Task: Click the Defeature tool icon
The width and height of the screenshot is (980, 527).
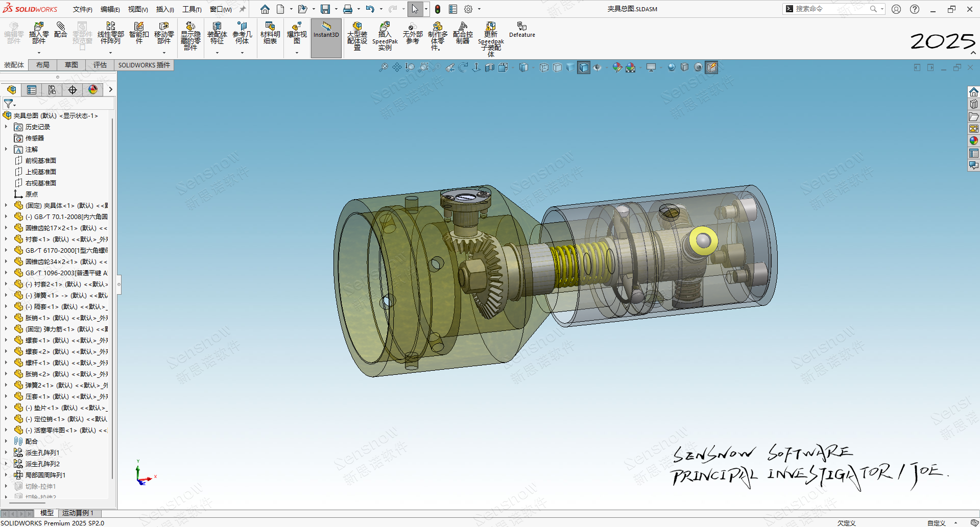Action: click(522, 30)
